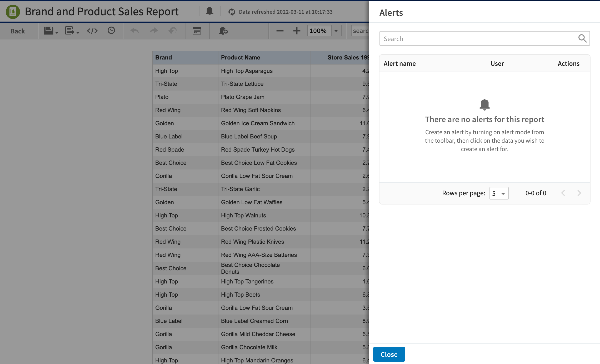Screen dimensions: 600x364
Task: Open alerts via bell icon in header
Action: coord(209,11)
